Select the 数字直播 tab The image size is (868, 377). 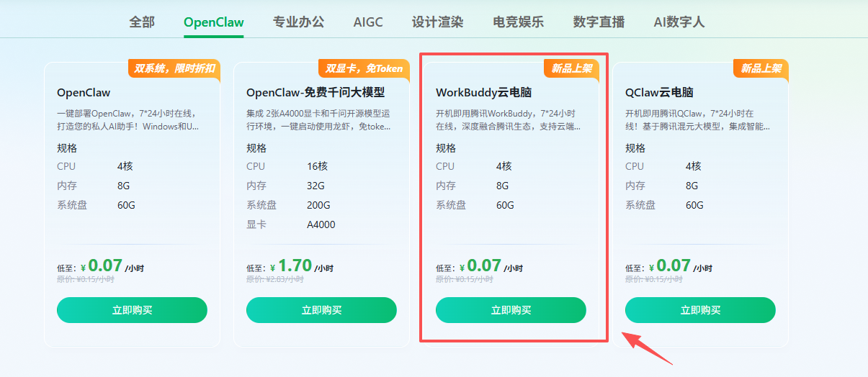point(599,22)
